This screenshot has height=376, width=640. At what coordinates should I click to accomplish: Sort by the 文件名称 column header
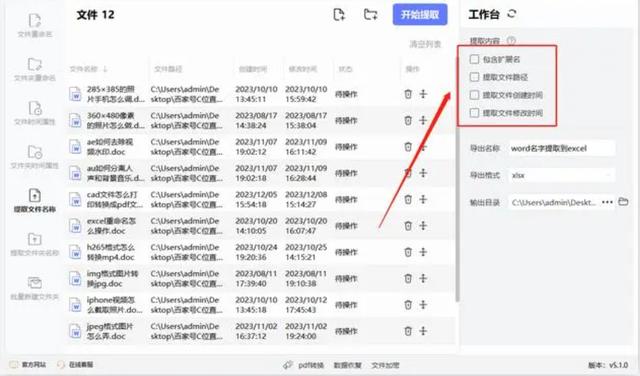88,69
